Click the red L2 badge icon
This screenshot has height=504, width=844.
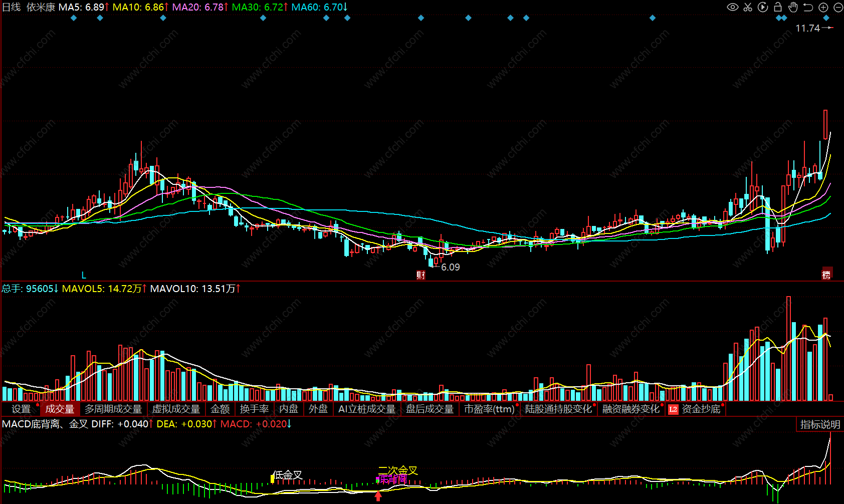673,409
